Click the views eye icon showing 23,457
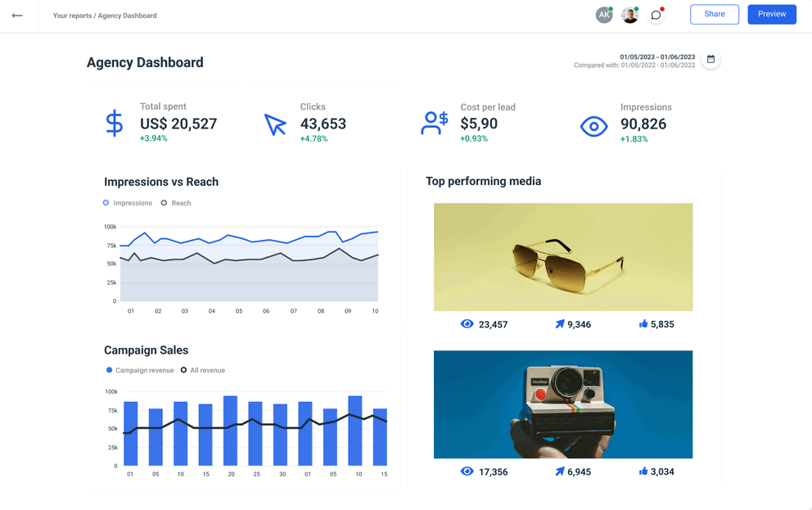812x510 pixels. (467, 324)
